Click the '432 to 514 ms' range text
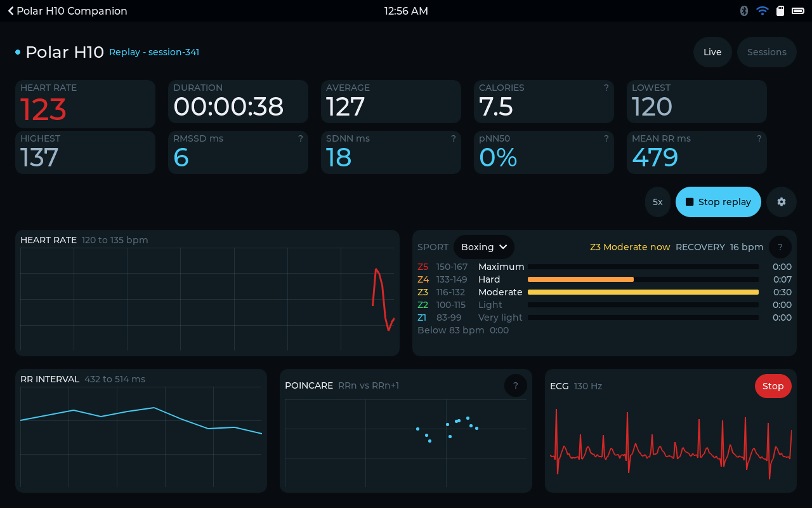Screen dimensions: 812x508 click(115, 379)
